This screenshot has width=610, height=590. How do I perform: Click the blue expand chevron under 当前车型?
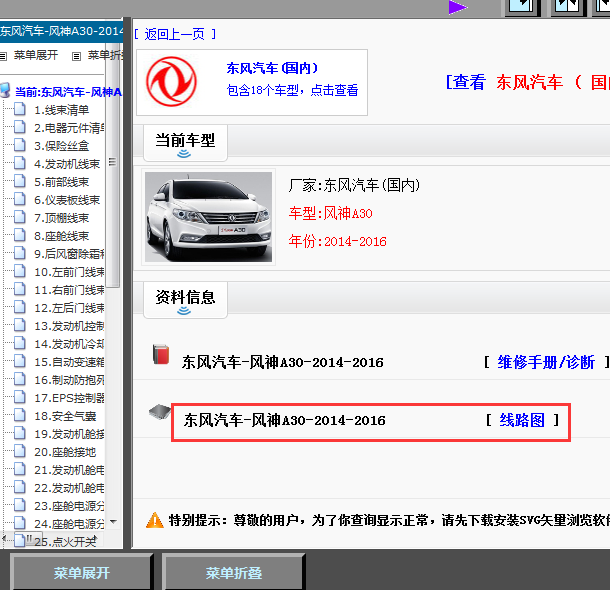pos(184,154)
